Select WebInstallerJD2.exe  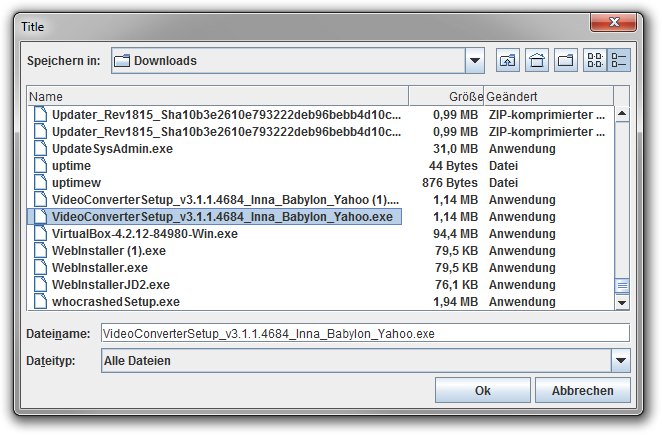pyautogui.click(x=111, y=285)
